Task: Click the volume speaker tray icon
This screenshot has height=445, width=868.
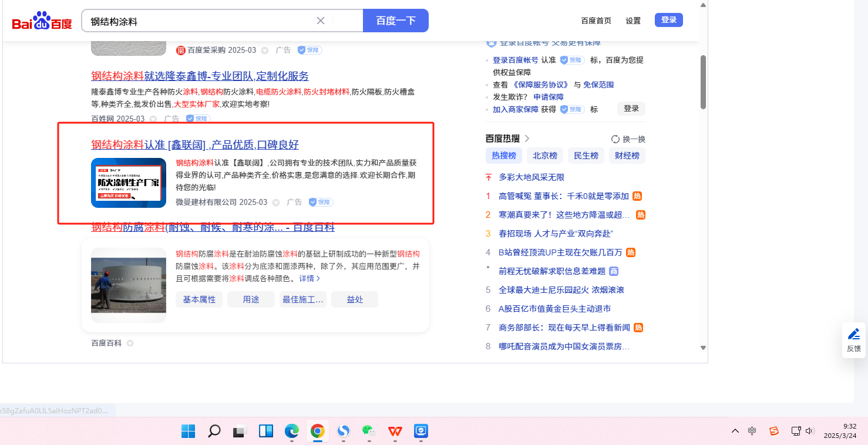Action: click(810, 431)
